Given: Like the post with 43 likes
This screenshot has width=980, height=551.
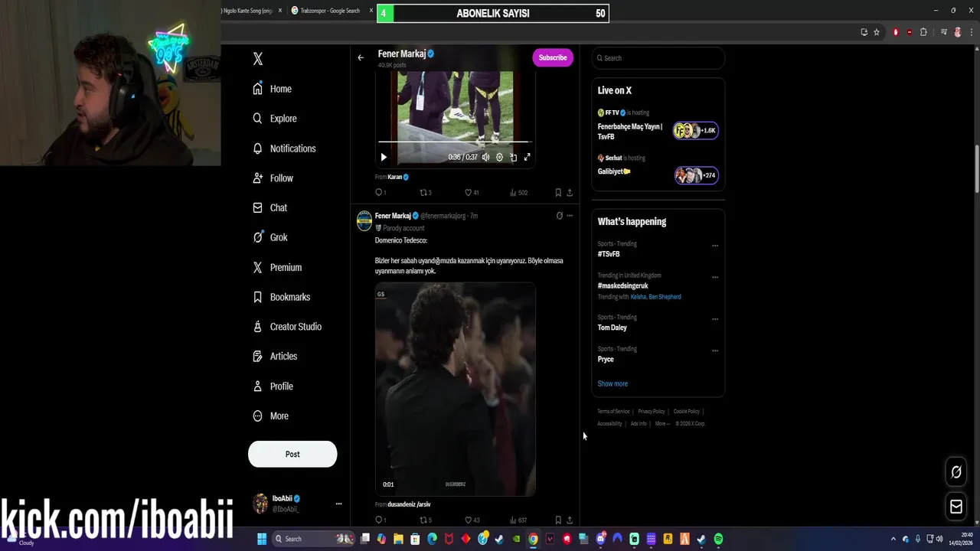Looking at the screenshot, I should [472, 520].
